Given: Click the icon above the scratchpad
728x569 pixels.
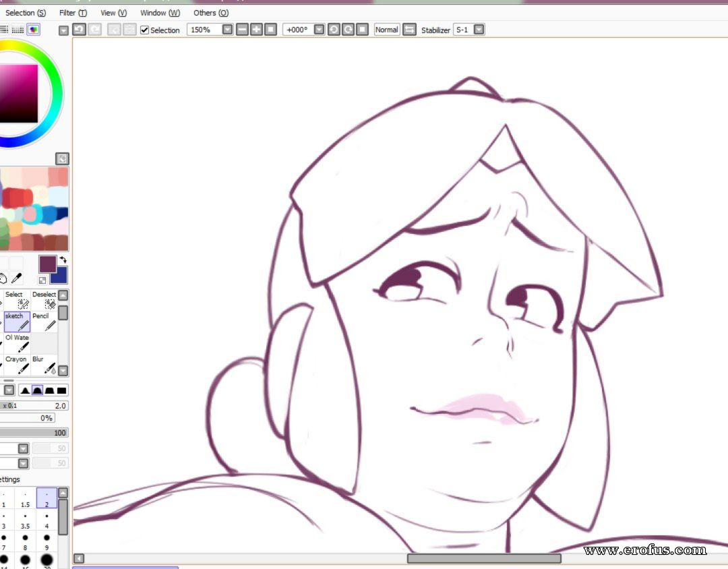Looking at the screenshot, I should coord(62,159).
